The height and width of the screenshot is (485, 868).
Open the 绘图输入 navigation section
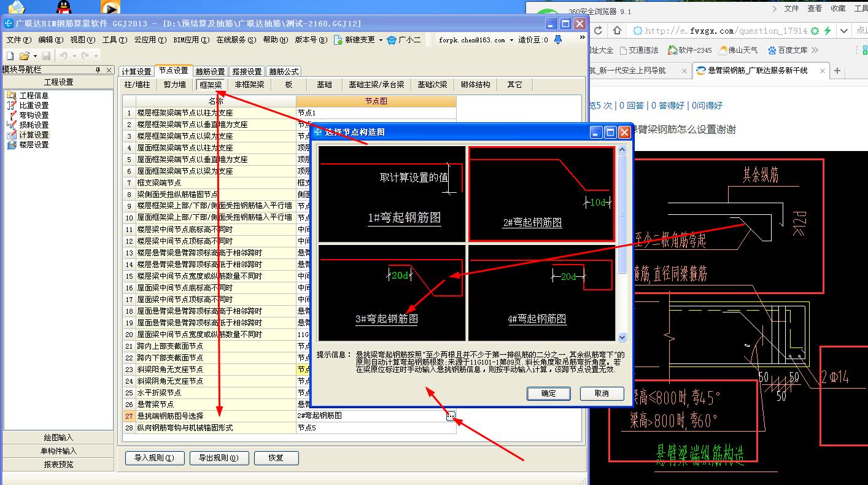tap(58, 438)
